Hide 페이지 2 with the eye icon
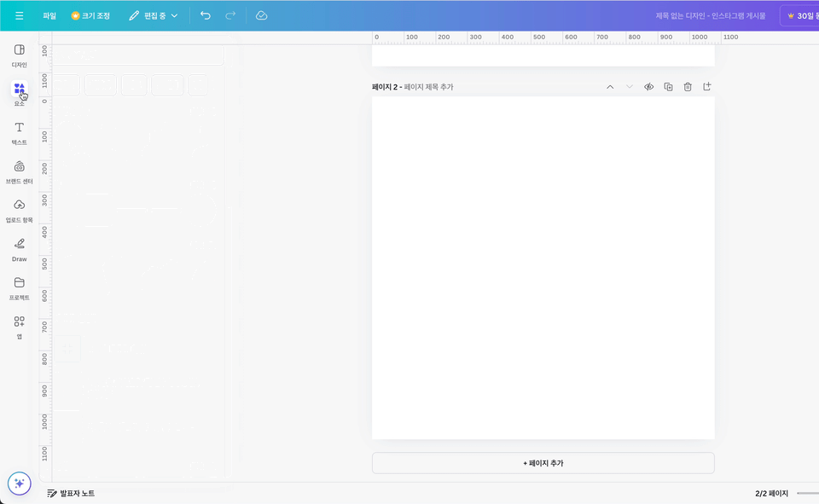819x504 pixels. (x=648, y=87)
